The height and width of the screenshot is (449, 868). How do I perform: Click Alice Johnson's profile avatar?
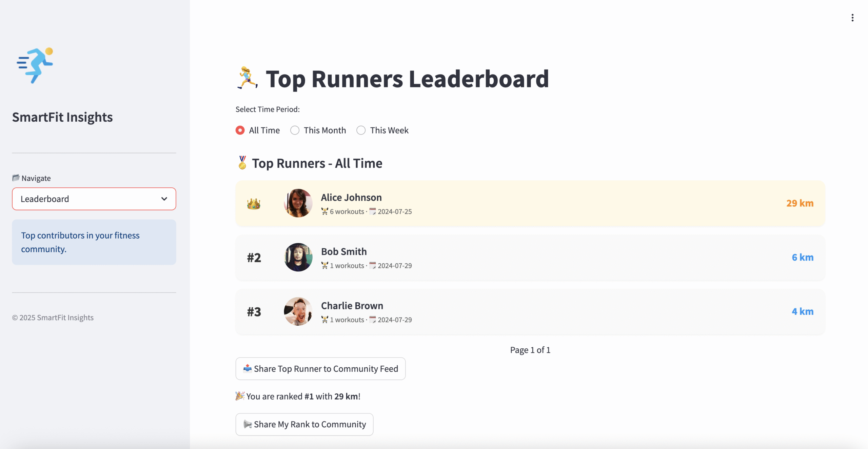click(x=298, y=203)
